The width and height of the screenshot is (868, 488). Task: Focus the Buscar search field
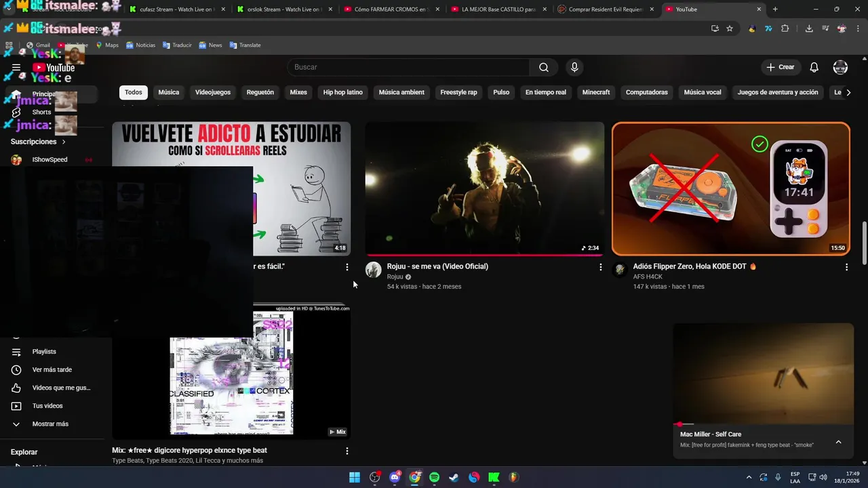pos(409,67)
